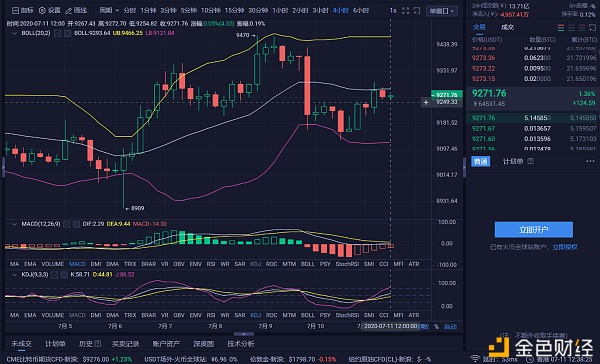Switch chart to 1小时 interval

pos(280,10)
